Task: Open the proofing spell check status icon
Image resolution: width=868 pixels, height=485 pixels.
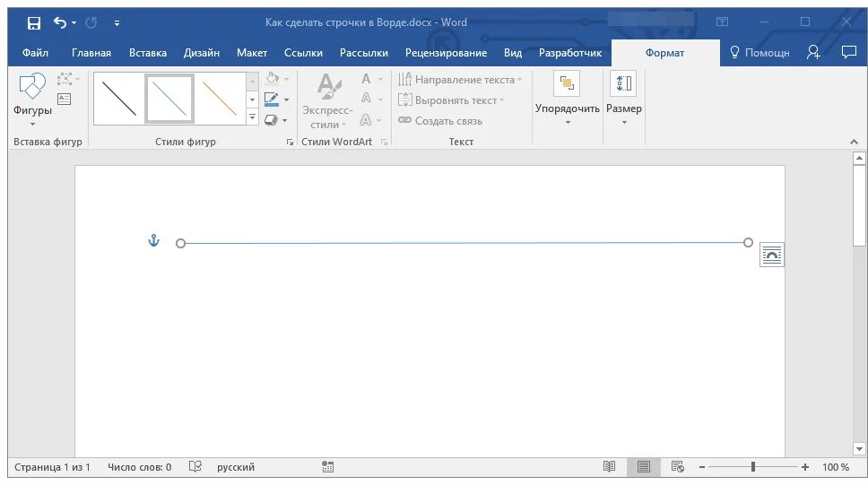Action: click(x=195, y=467)
